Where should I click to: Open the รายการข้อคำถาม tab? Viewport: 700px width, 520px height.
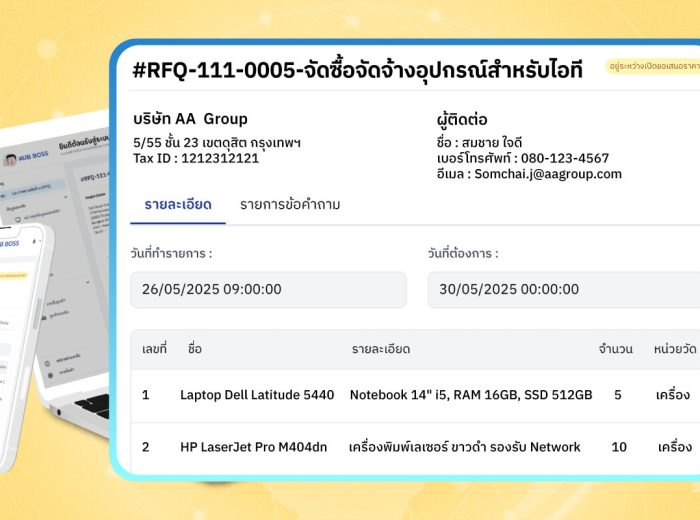[x=290, y=205]
